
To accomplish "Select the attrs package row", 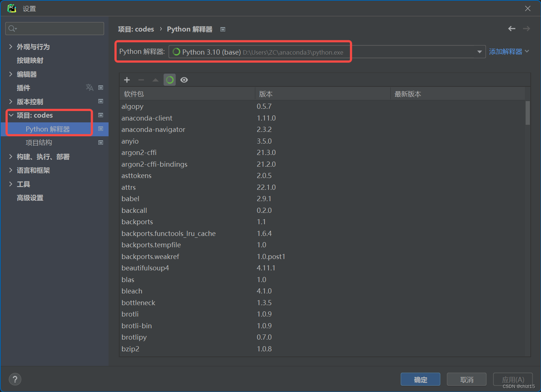I will (322, 187).
